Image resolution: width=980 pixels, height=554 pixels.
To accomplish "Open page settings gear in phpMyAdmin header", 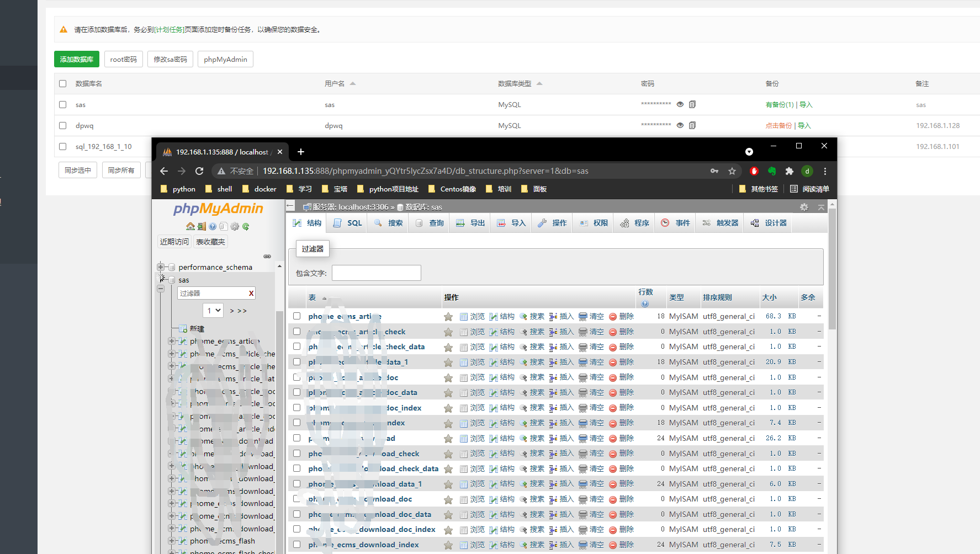I will (804, 207).
